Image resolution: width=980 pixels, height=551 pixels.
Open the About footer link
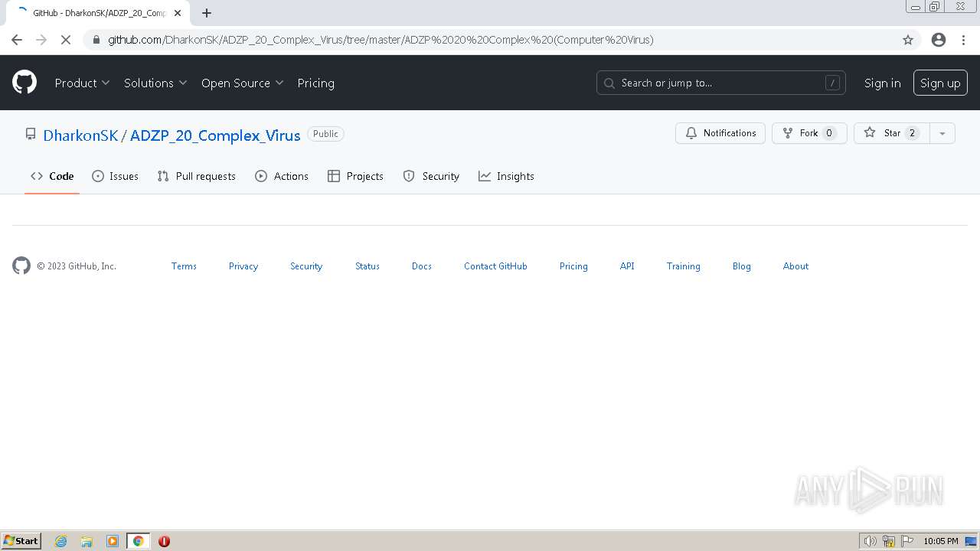click(795, 266)
